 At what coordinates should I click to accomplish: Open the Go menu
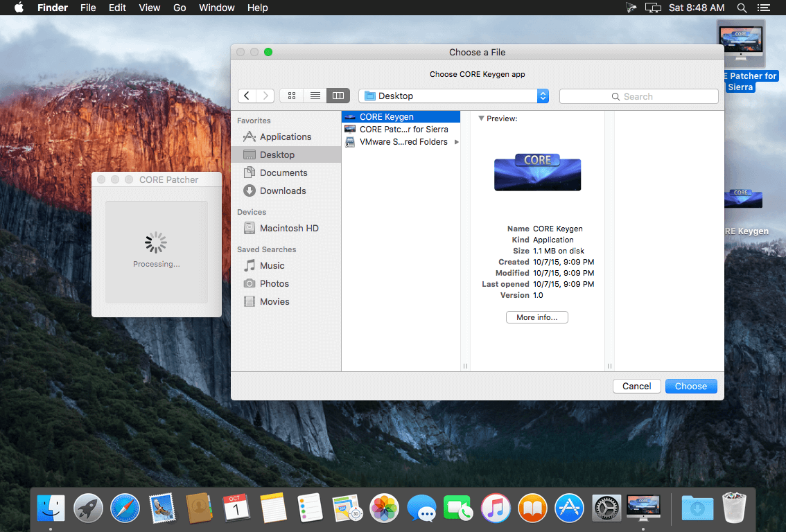[x=180, y=8]
